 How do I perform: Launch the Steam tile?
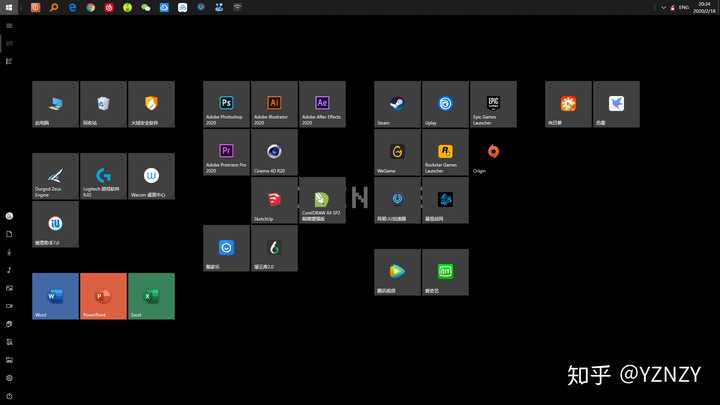point(397,104)
